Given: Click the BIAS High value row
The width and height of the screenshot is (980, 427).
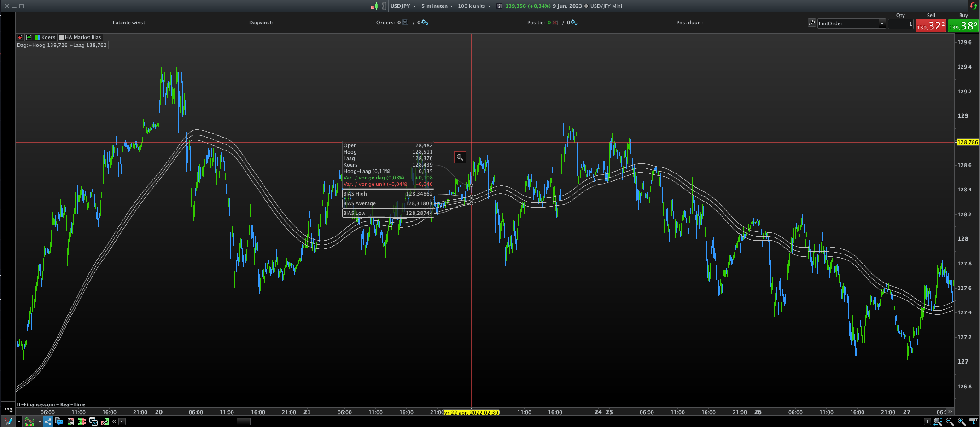Looking at the screenshot, I should [x=388, y=194].
